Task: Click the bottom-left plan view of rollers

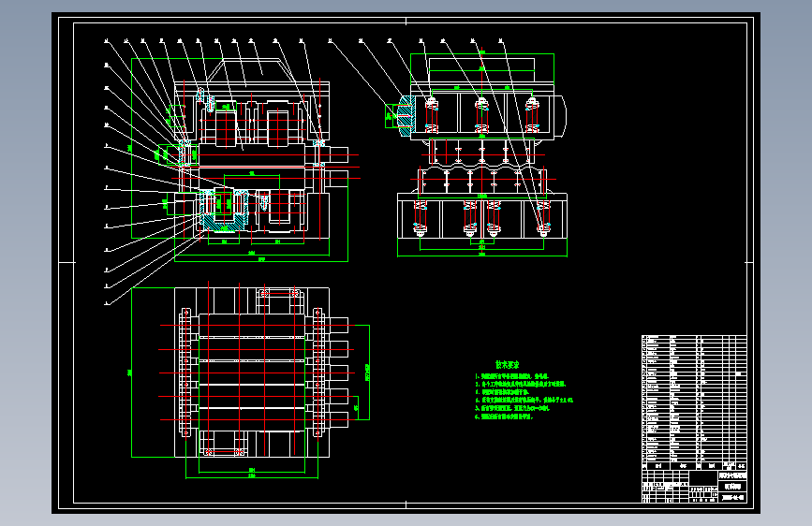Action: [251, 373]
